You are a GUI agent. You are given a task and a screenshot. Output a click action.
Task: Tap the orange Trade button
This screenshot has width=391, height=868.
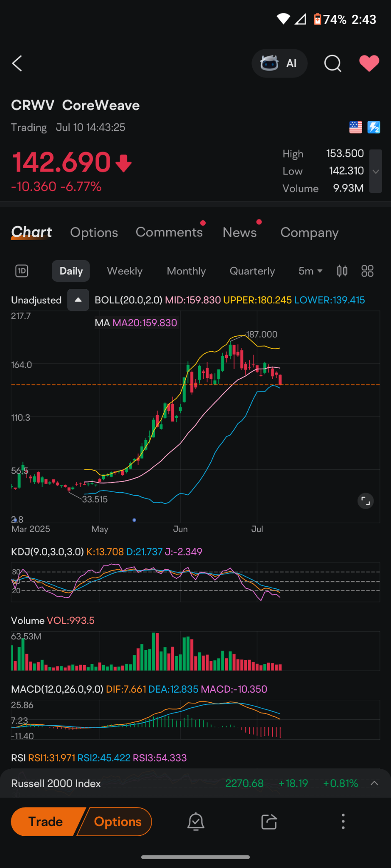46,822
